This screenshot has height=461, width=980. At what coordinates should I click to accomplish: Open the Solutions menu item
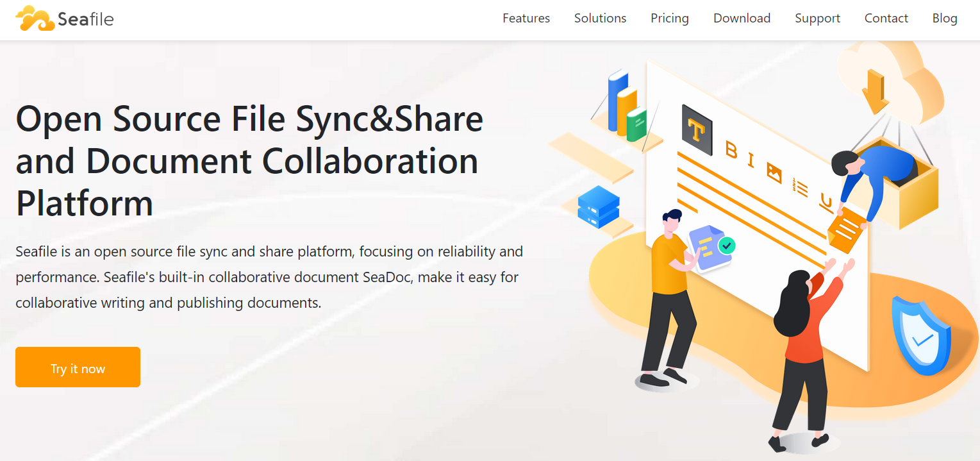pos(600,19)
